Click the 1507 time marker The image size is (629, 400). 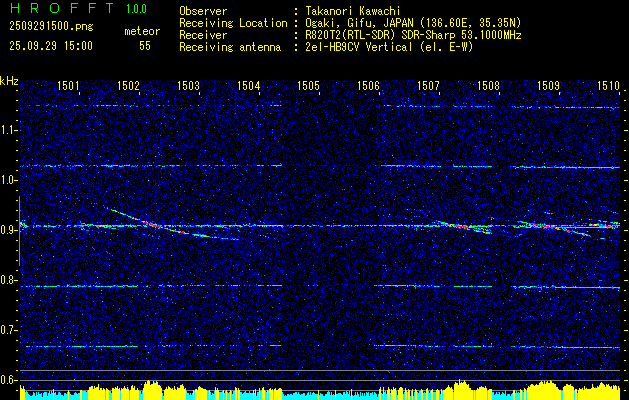point(428,85)
